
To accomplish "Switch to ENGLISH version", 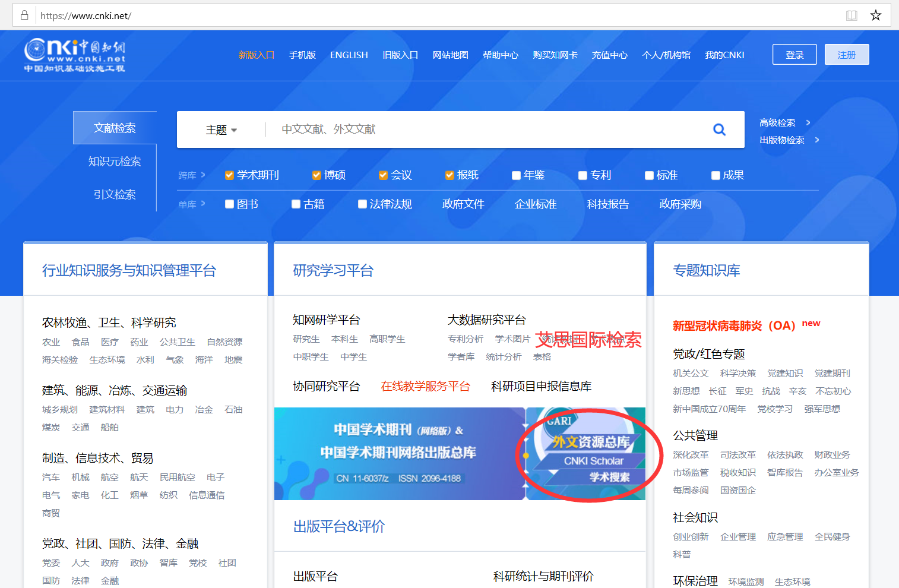I will tap(349, 55).
